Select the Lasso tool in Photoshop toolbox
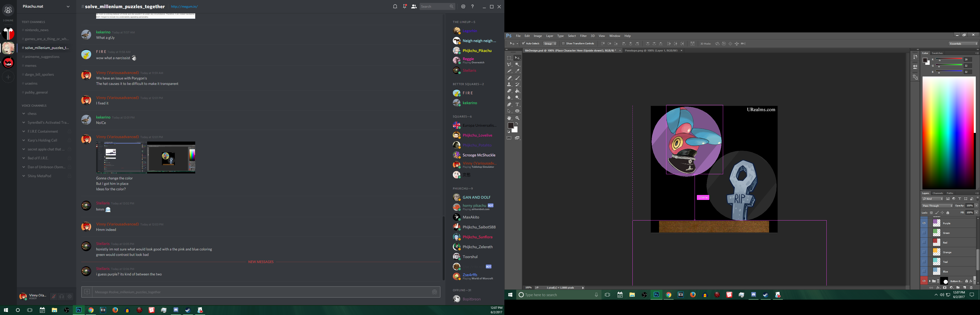The height and width of the screenshot is (315, 980). pyautogui.click(x=509, y=65)
